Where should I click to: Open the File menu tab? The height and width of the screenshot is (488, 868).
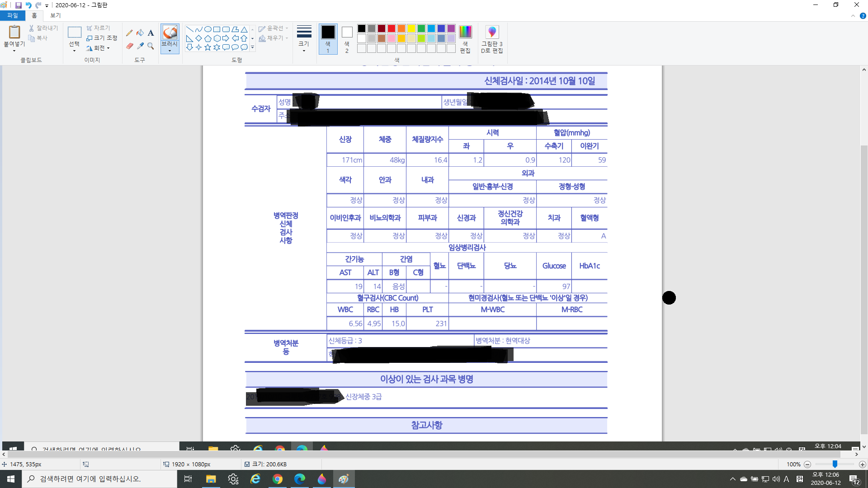(x=12, y=15)
